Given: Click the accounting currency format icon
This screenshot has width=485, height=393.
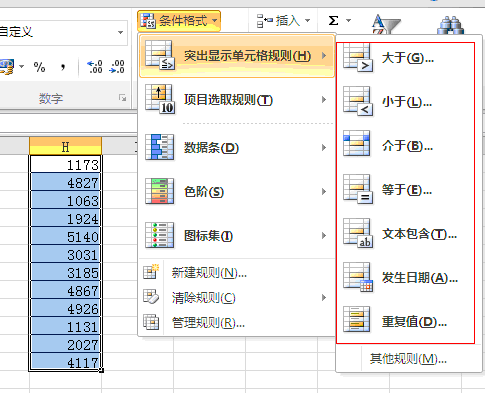Looking at the screenshot, I should pos(7,67).
